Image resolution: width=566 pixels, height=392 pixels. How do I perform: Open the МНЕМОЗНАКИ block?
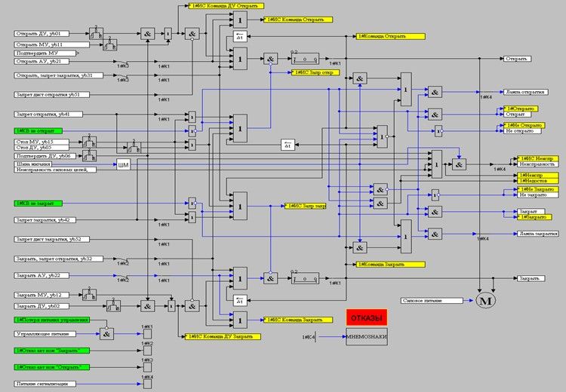pos(366,337)
